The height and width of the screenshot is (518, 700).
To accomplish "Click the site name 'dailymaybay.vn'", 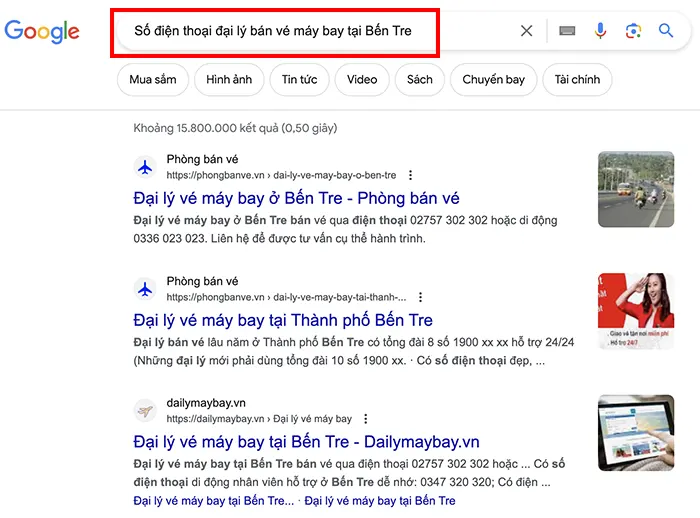I will click(206, 403).
